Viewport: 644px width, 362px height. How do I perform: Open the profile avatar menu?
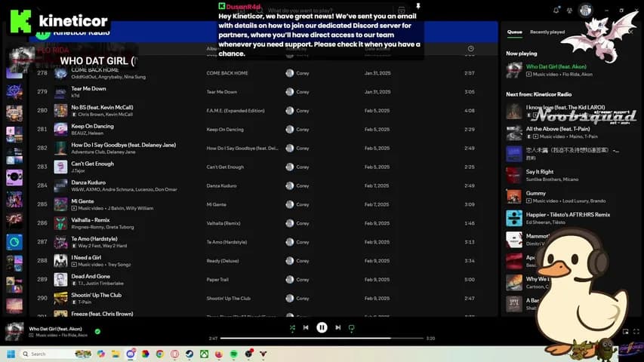click(586, 11)
